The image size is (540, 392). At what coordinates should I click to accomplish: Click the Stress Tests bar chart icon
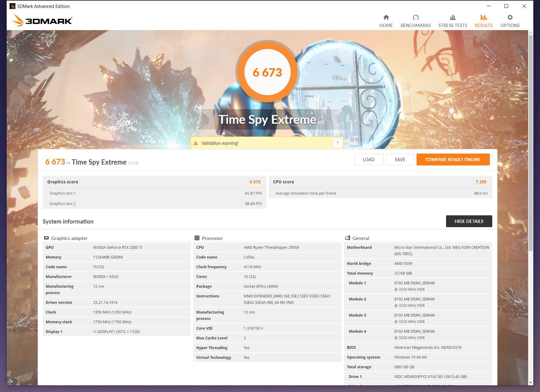point(452,17)
